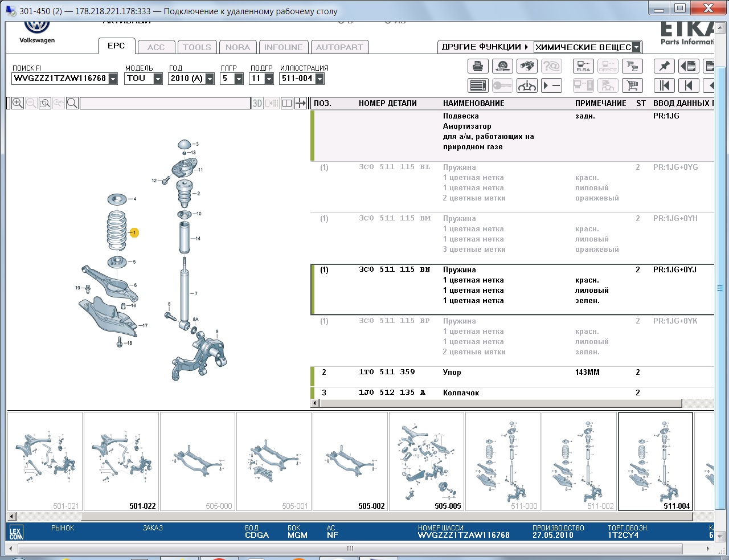Open illustration thumbnail 505-005
The width and height of the screenshot is (729, 560).
(x=427, y=461)
